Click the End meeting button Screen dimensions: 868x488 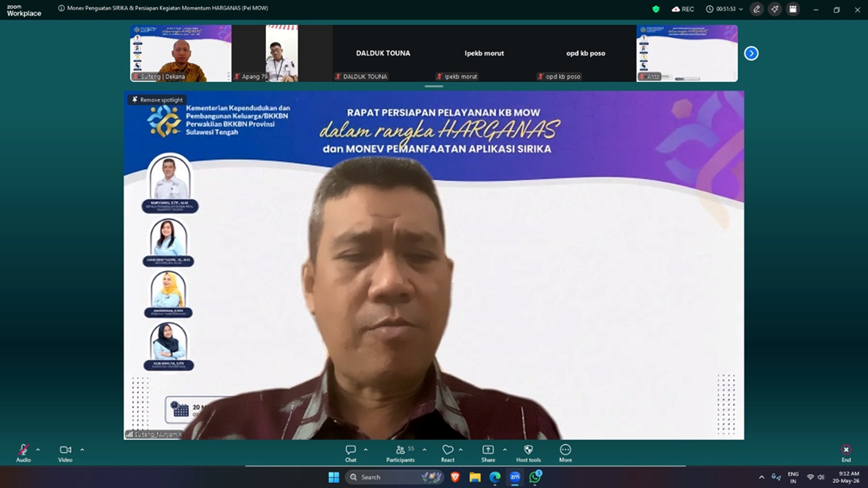tap(846, 454)
